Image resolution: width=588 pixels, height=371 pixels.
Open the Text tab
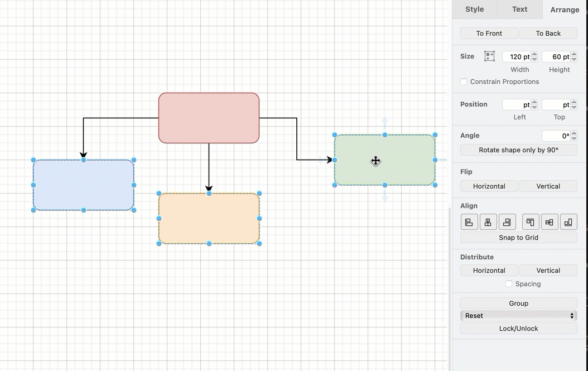519,9
